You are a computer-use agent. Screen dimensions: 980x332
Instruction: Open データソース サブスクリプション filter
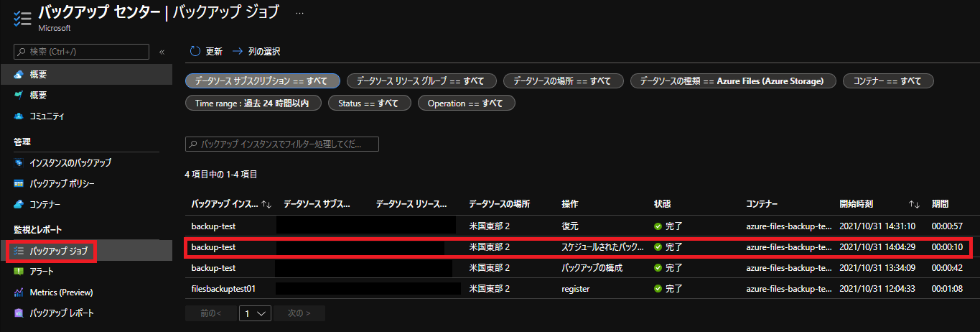[x=263, y=81]
